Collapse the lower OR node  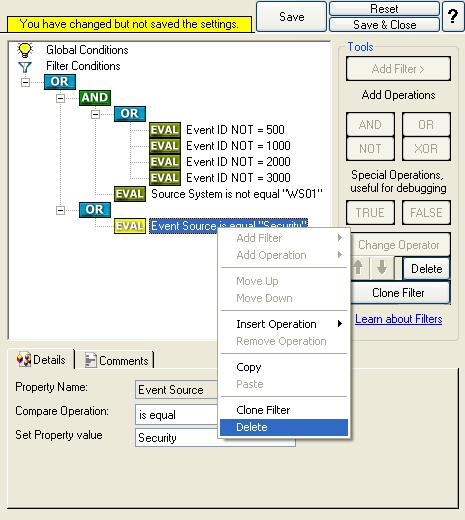(x=60, y=210)
